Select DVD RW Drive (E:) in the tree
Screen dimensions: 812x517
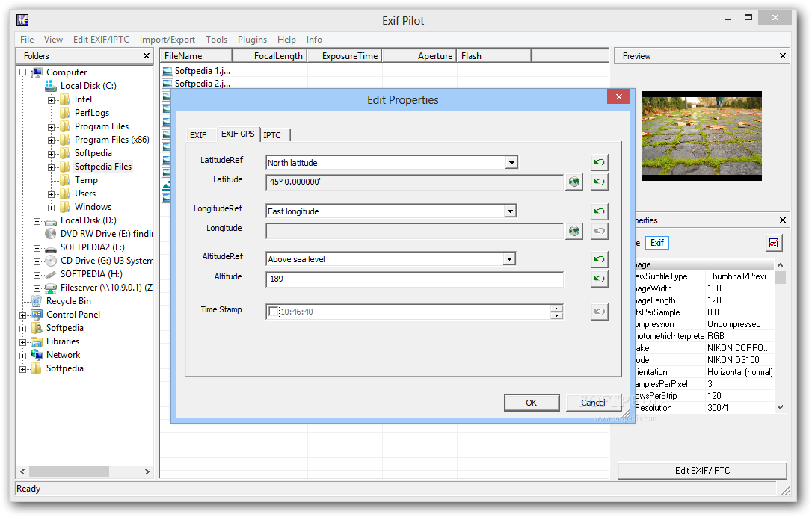pyautogui.click(x=107, y=234)
